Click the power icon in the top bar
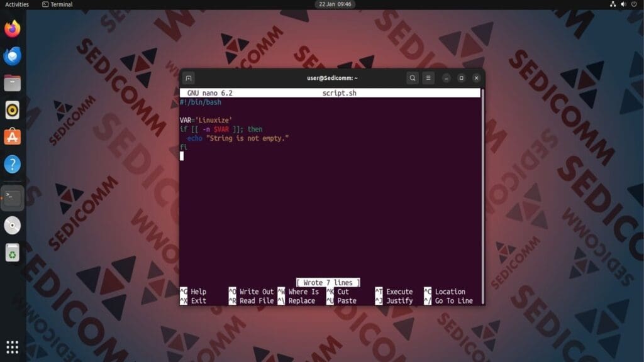 coord(635,4)
